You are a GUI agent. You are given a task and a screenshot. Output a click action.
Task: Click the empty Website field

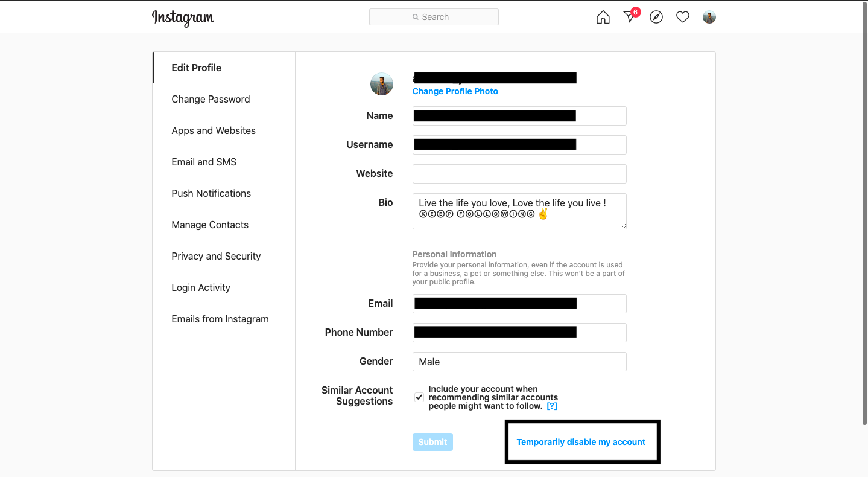click(519, 174)
